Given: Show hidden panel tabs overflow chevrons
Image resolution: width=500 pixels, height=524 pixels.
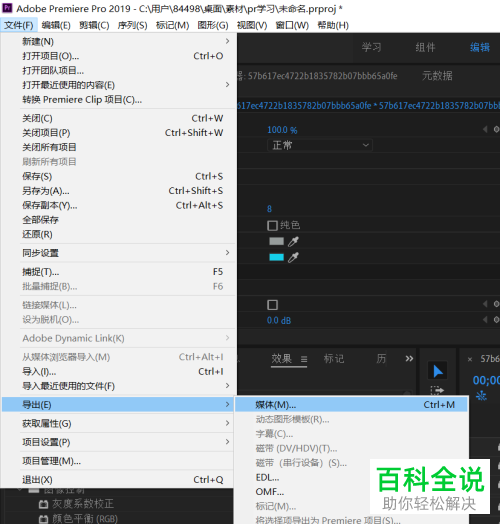Looking at the screenshot, I should [x=409, y=359].
